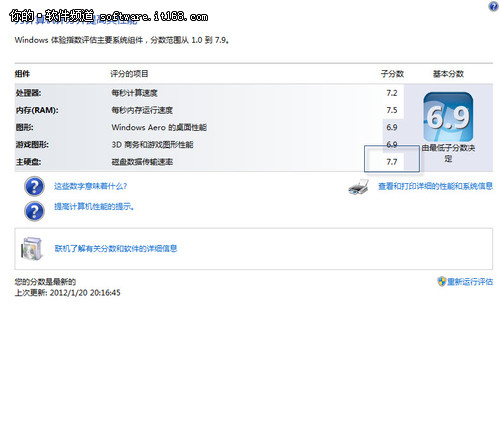Image resolution: width=500 pixels, height=432 pixels.
Task: Select the 内存(RAM) row label
Action: click(37, 110)
